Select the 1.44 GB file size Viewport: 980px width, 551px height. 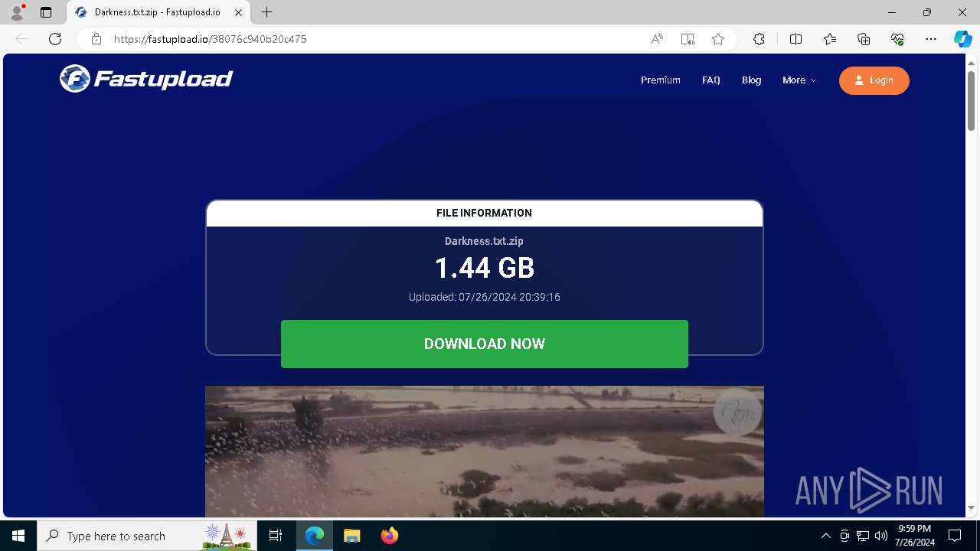coord(485,268)
